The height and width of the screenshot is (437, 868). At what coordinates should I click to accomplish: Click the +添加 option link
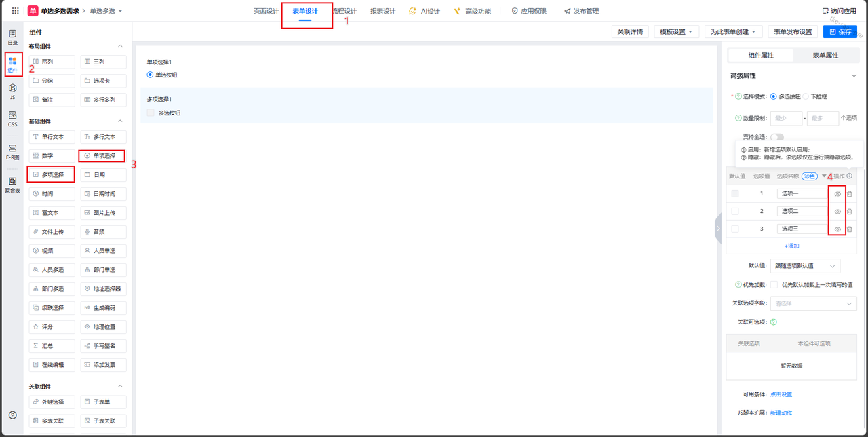pyautogui.click(x=791, y=246)
